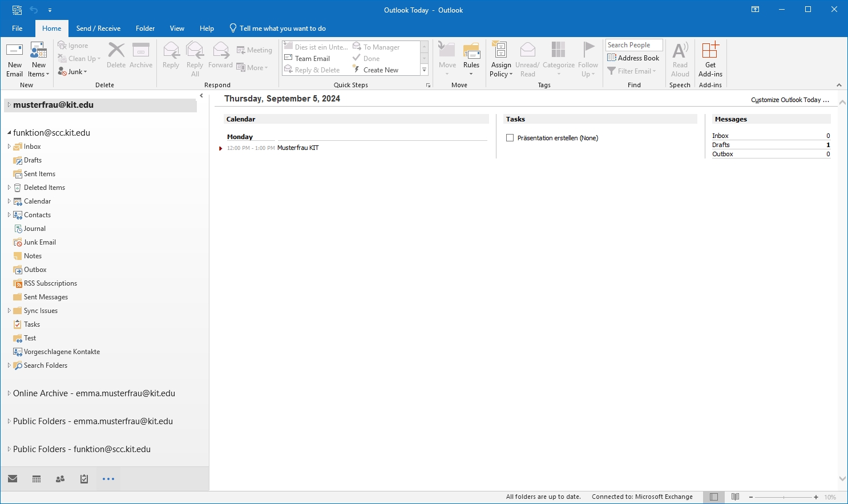Switch to Reading view in status bar

[x=735, y=497]
